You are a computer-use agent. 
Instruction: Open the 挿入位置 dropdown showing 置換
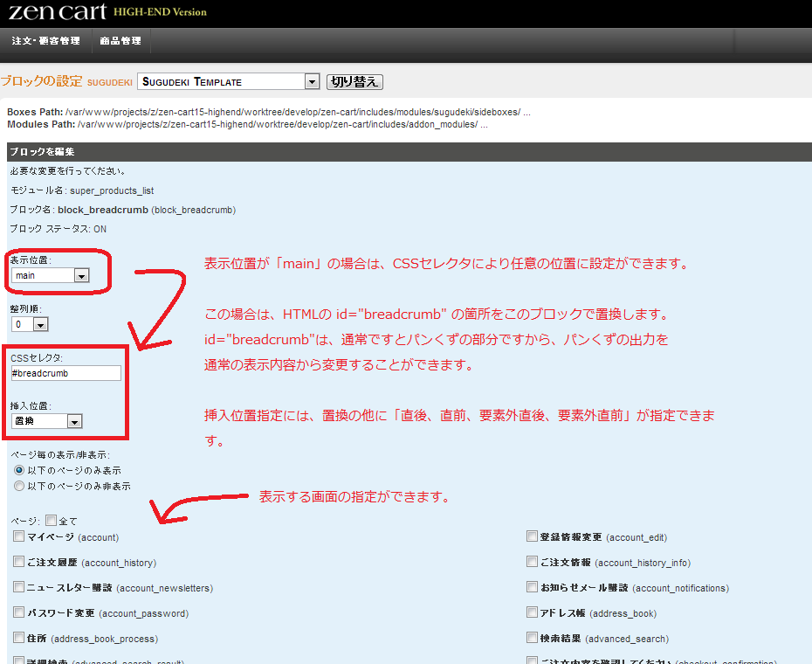click(x=47, y=422)
